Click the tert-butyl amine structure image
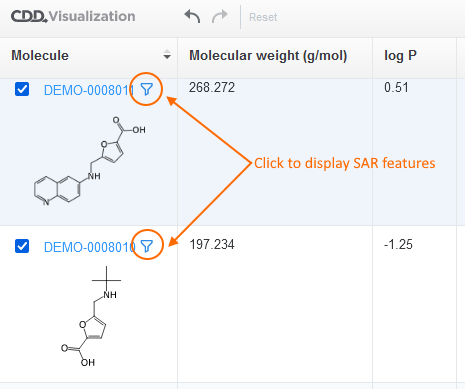The width and height of the screenshot is (465, 389). (x=91, y=317)
